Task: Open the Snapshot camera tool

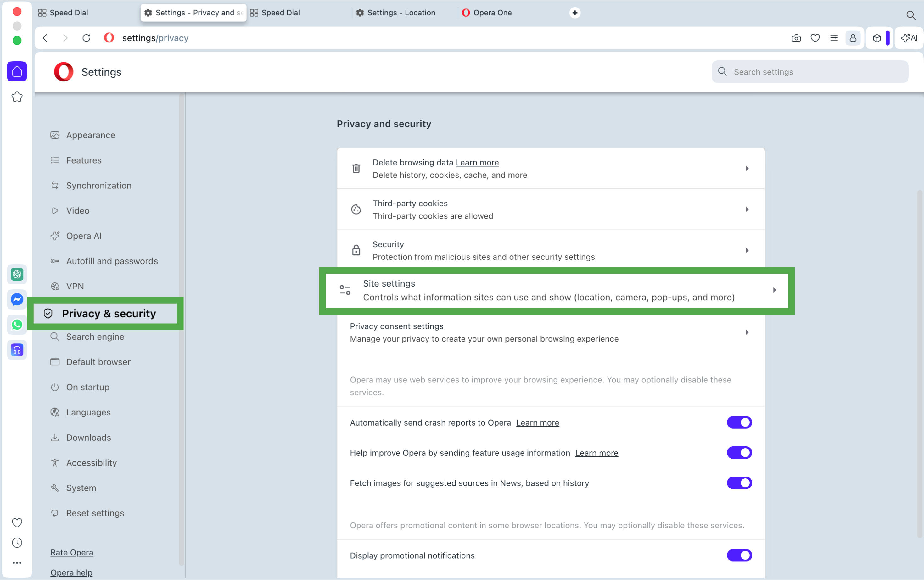Action: [x=796, y=38]
